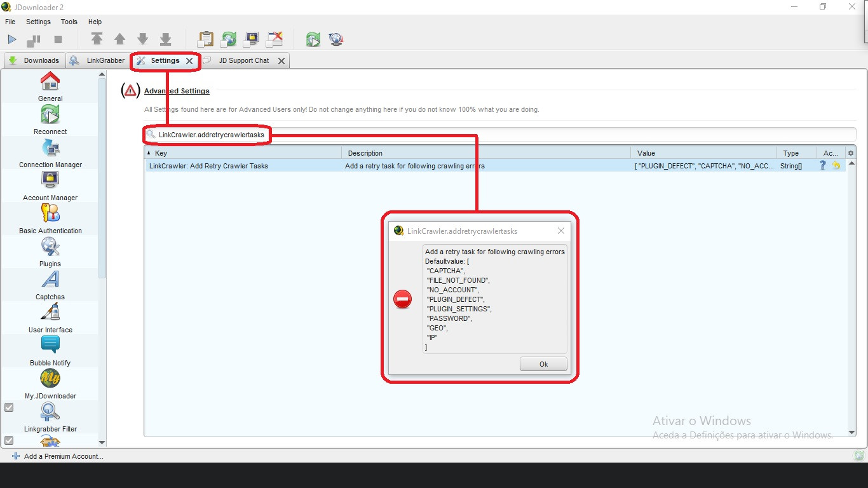This screenshot has height=488, width=868.
Task: Move selection to bottom of list
Action: coord(165,39)
